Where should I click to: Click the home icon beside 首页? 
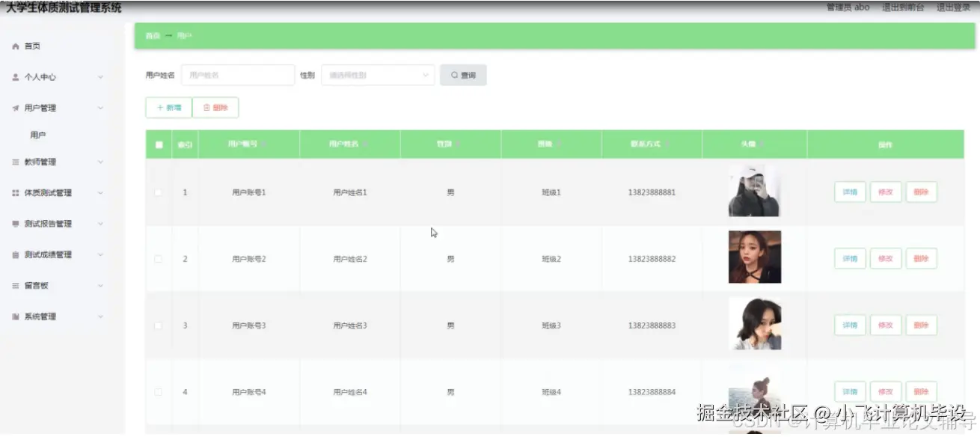click(x=15, y=46)
